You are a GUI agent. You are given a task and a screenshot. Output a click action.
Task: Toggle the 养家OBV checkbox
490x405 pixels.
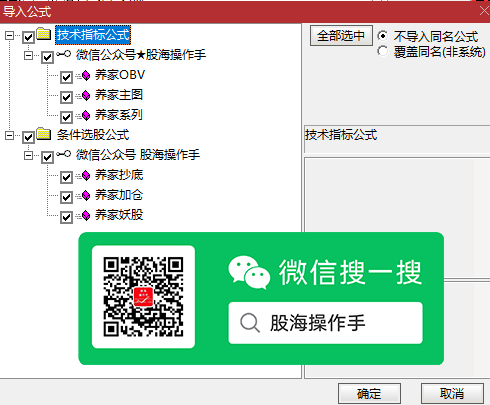click(x=66, y=77)
